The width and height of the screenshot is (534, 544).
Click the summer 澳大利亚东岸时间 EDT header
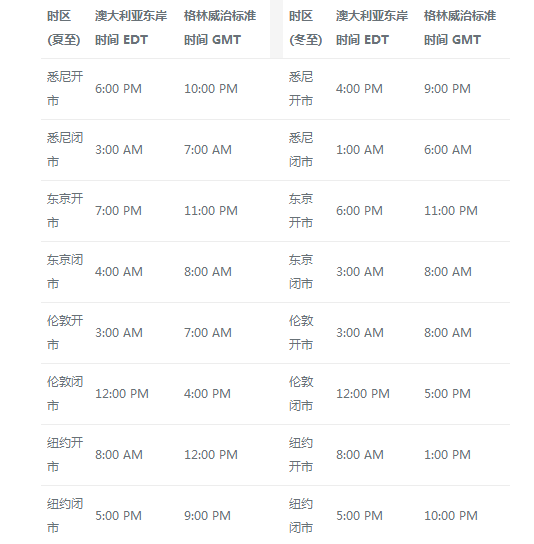tap(131, 28)
